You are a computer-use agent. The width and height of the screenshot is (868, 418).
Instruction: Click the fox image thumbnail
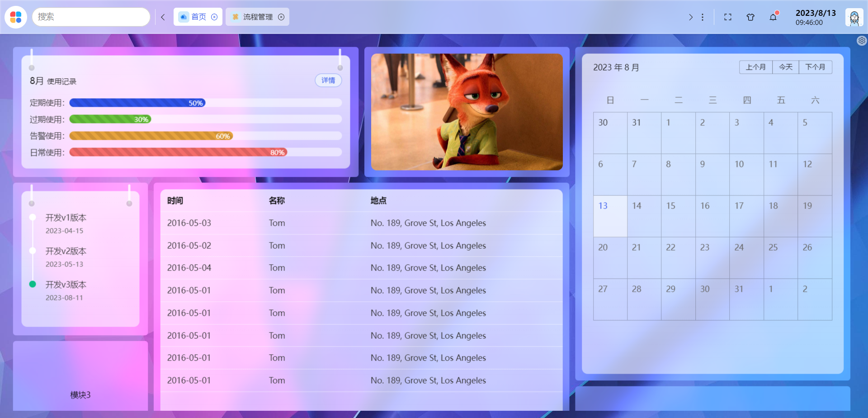(467, 112)
